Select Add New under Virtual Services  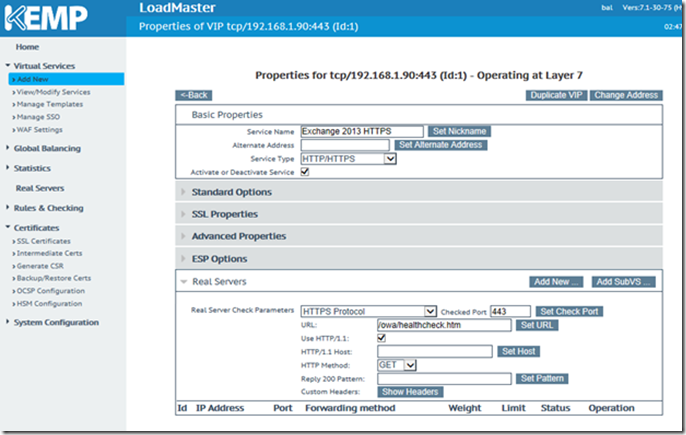66,79
